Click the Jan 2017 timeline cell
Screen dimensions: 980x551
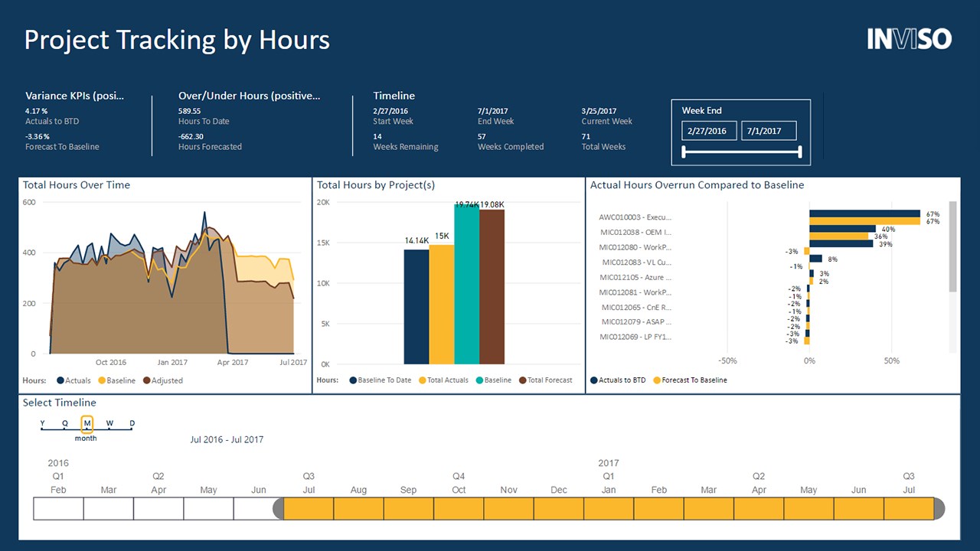(x=609, y=508)
